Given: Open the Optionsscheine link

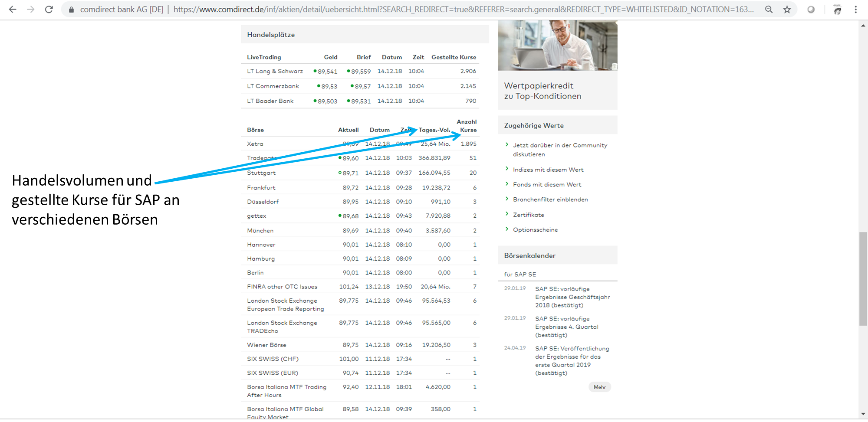Looking at the screenshot, I should pyautogui.click(x=535, y=230).
